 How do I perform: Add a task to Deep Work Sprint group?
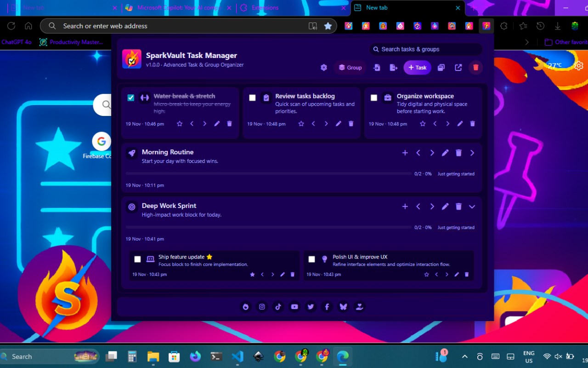click(405, 207)
